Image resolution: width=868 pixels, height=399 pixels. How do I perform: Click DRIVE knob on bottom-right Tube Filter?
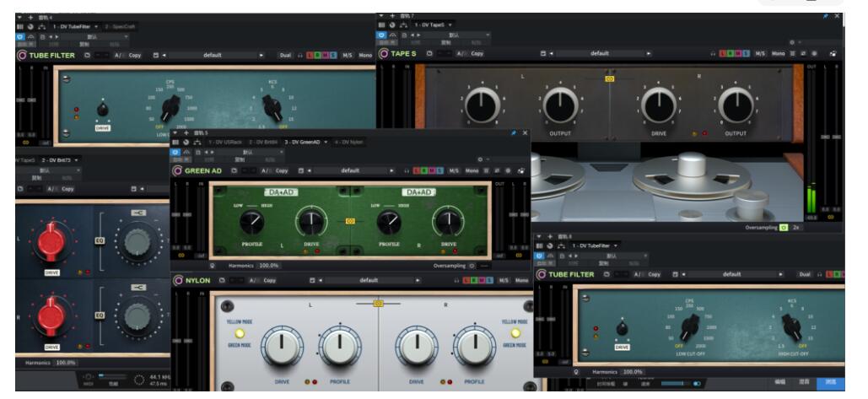coord(622,329)
